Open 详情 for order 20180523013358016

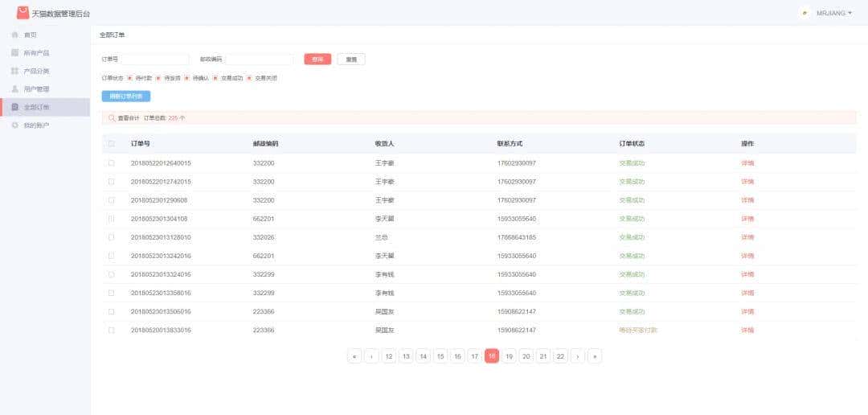747,293
